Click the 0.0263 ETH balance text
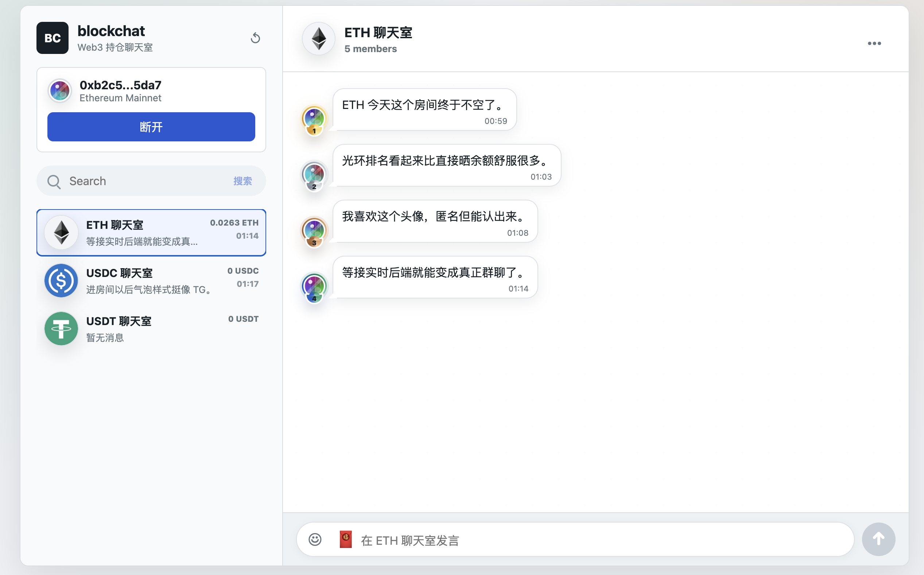The width and height of the screenshot is (924, 575). 234,223
